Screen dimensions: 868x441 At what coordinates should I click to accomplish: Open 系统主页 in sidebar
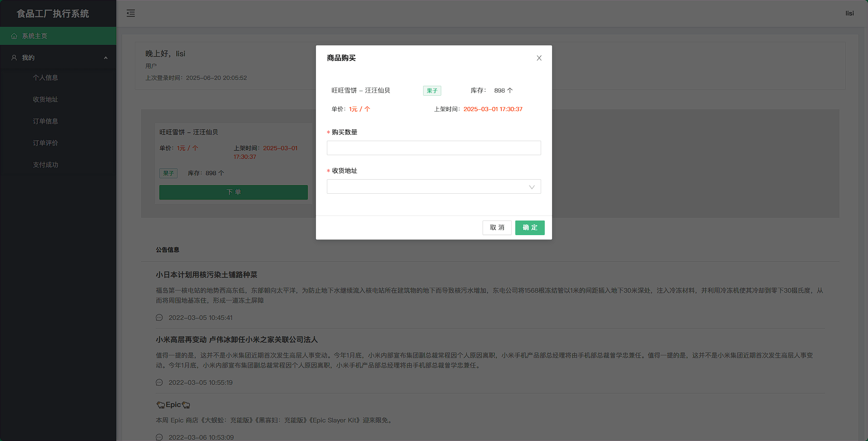point(58,36)
